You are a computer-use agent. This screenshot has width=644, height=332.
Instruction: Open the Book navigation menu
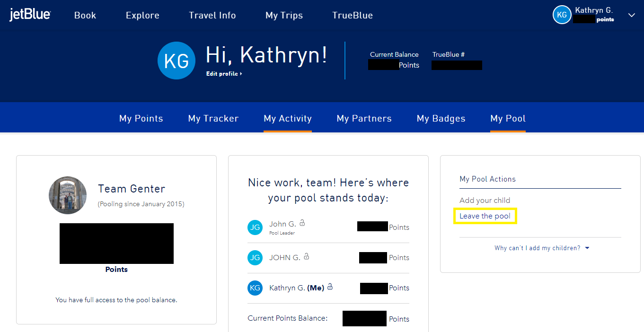[85, 15]
